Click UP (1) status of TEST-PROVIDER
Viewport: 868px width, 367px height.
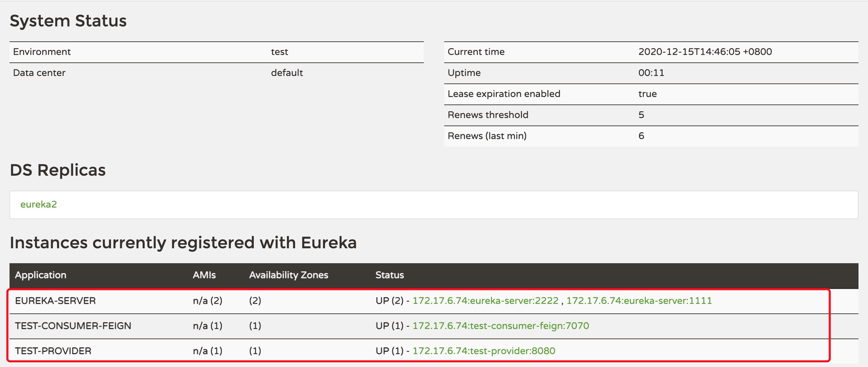[x=389, y=351]
